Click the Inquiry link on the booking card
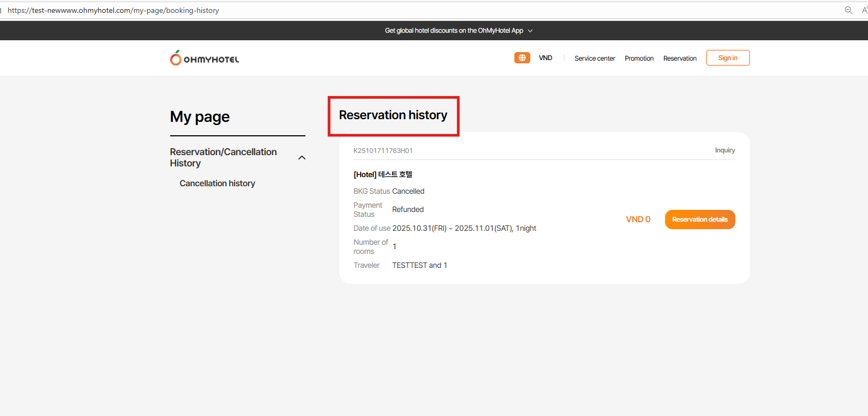Image resolution: width=868 pixels, height=416 pixels. 725,150
